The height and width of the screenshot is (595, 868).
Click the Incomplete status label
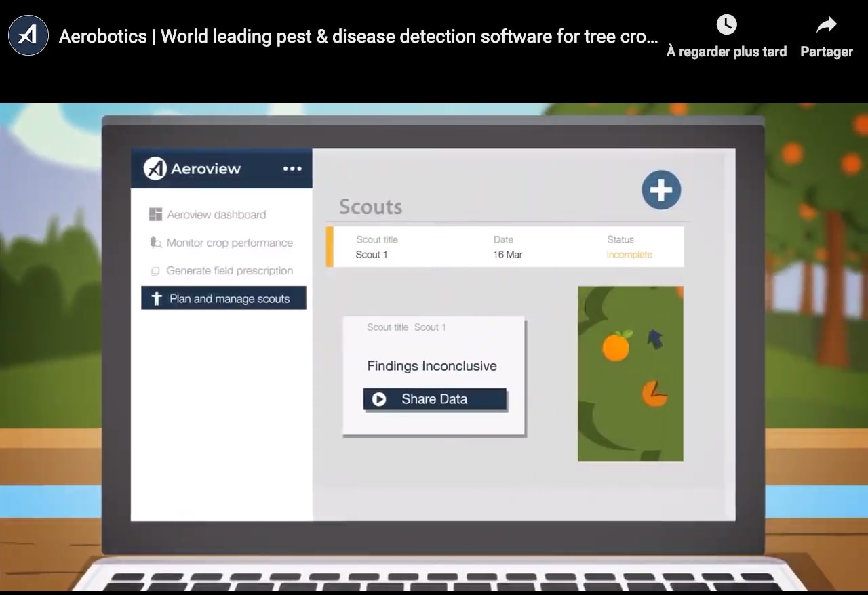(x=629, y=255)
